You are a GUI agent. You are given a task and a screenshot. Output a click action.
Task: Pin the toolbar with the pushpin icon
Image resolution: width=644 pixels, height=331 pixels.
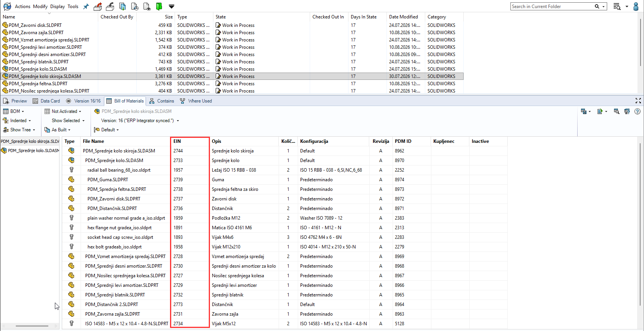pyautogui.click(x=86, y=7)
